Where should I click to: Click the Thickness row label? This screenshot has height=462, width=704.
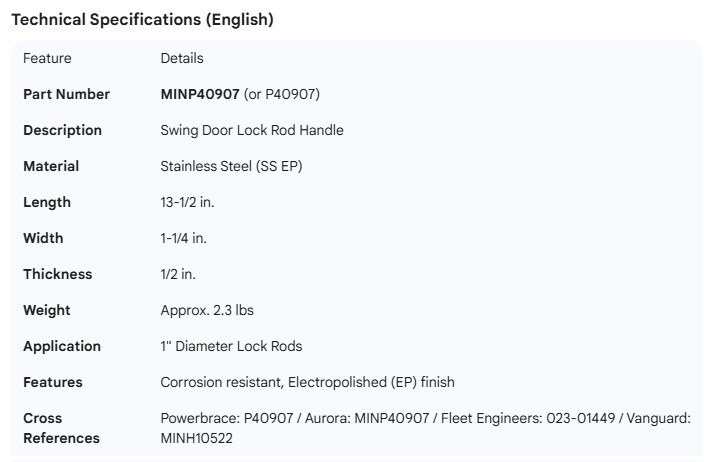click(x=57, y=274)
